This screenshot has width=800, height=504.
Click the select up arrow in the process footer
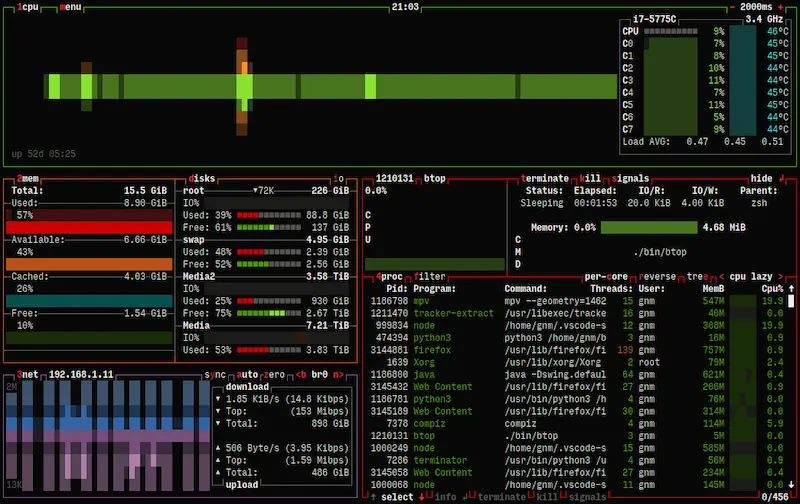[x=373, y=497]
